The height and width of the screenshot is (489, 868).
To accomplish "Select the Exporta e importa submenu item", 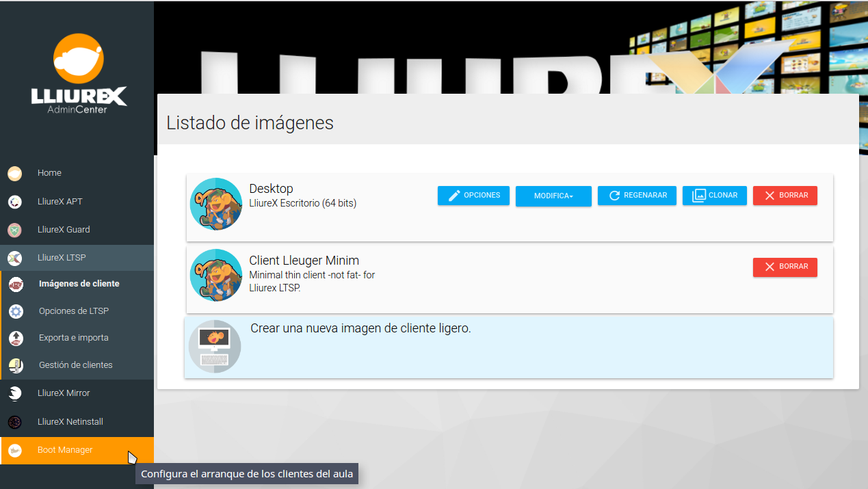I will point(77,338).
